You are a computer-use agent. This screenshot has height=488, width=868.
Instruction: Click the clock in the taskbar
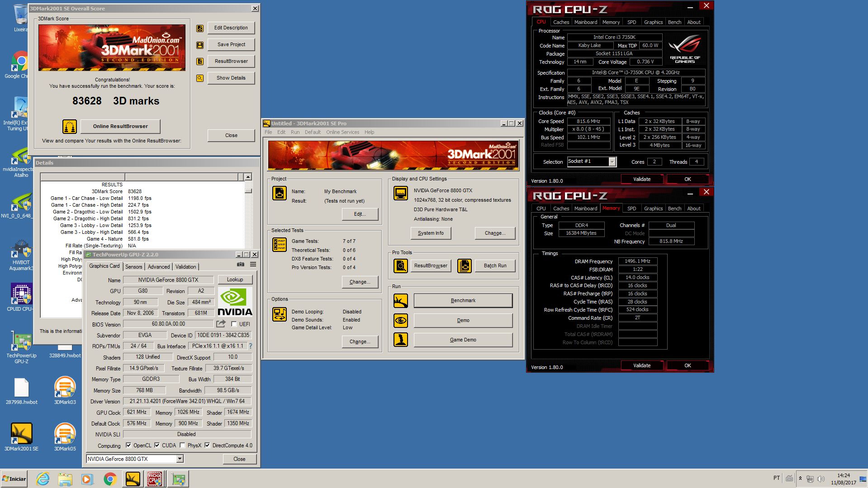843,479
